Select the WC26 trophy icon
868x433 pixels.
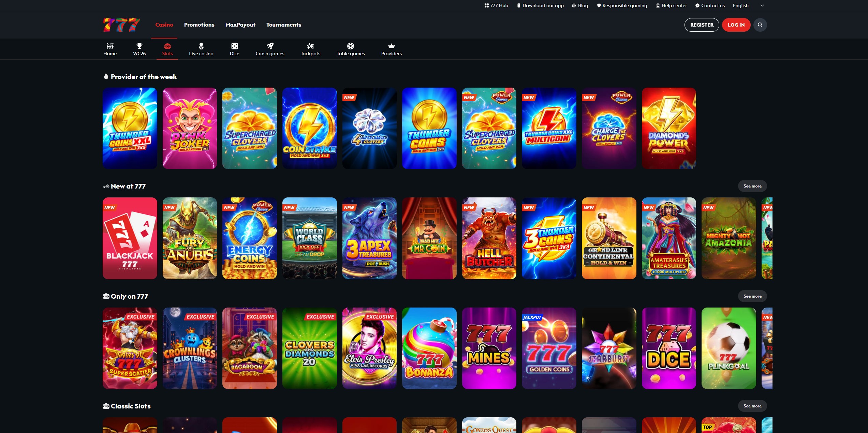(139, 46)
